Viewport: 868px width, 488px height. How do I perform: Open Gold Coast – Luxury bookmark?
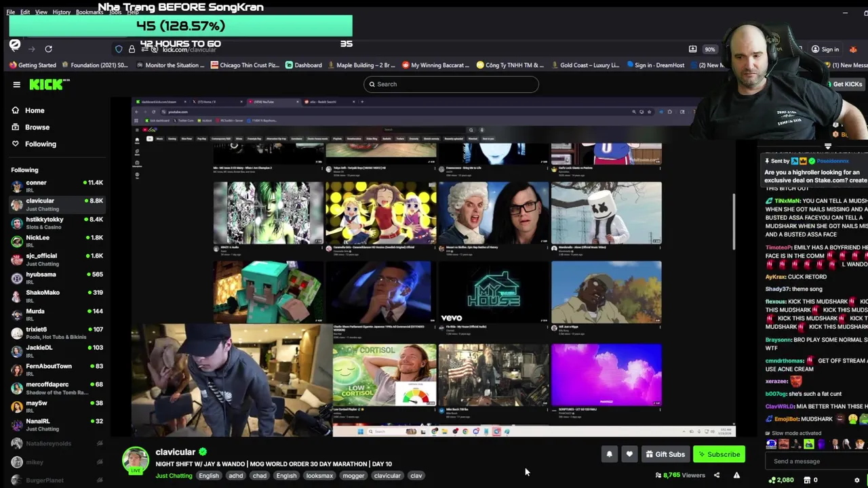click(585, 65)
